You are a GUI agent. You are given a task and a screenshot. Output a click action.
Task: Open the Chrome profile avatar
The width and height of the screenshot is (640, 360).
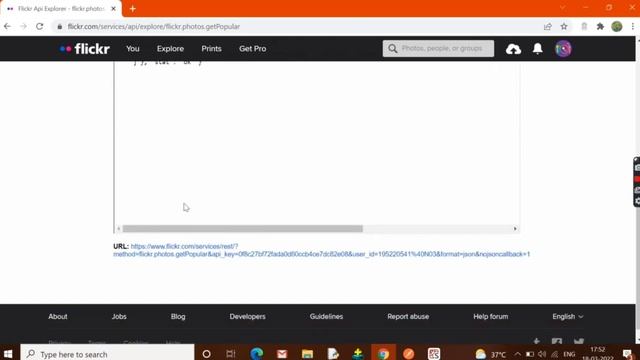point(617,27)
